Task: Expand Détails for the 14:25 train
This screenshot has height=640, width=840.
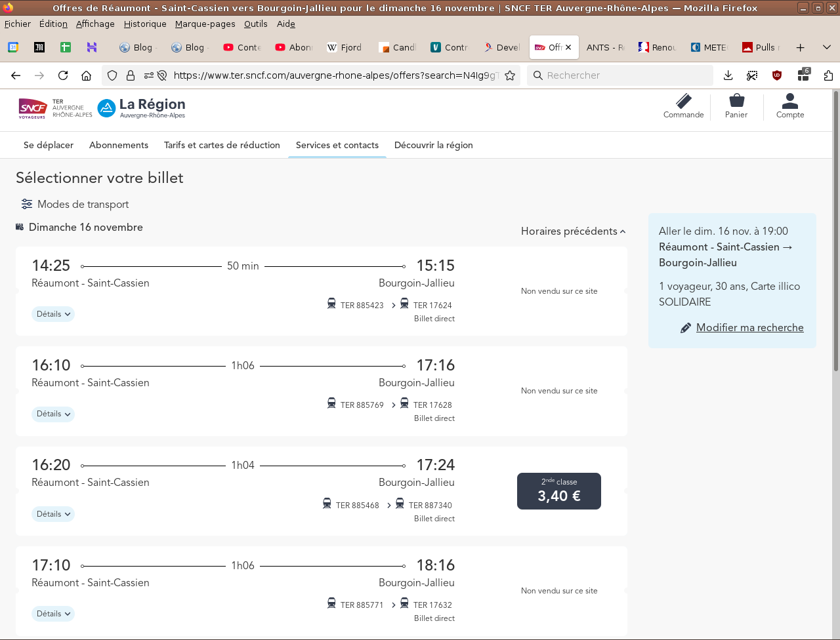Action: (x=53, y=314)
